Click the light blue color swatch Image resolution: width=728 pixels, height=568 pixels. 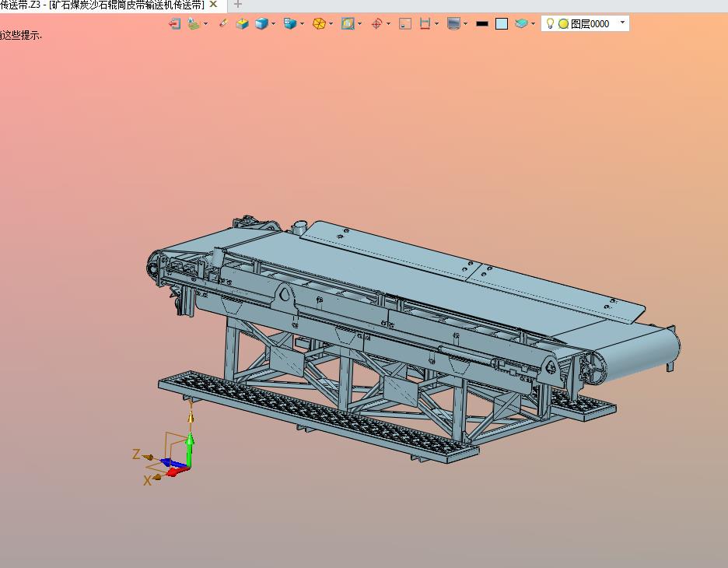click(502, 24)
